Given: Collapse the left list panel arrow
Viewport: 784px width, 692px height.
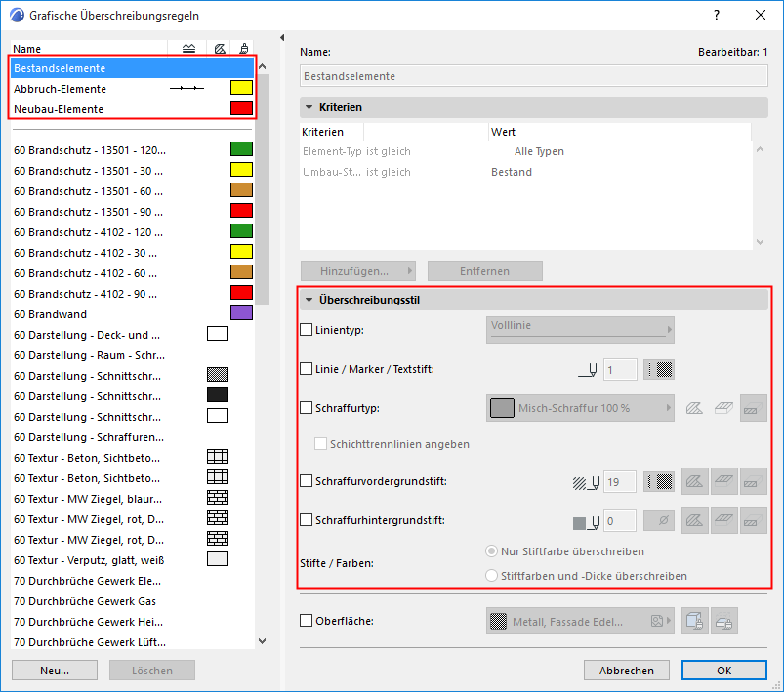Looking at the screenshot, I should pyautogui.click(x=282, y=37).
